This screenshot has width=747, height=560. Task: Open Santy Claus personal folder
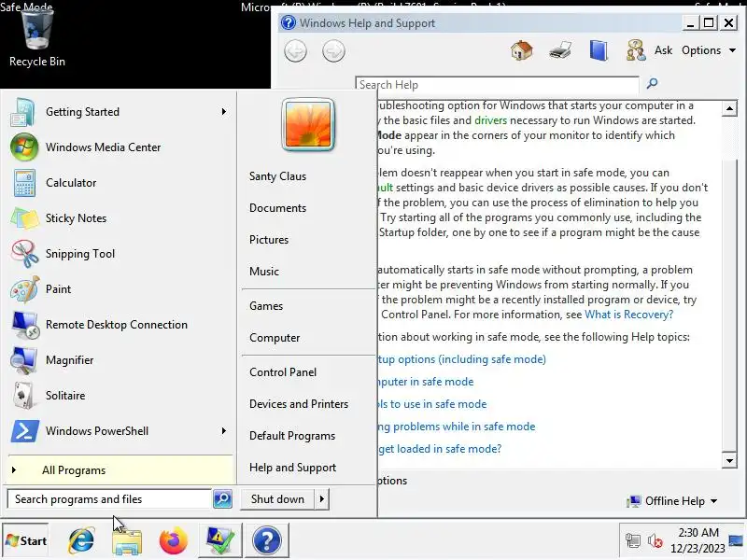277,176
